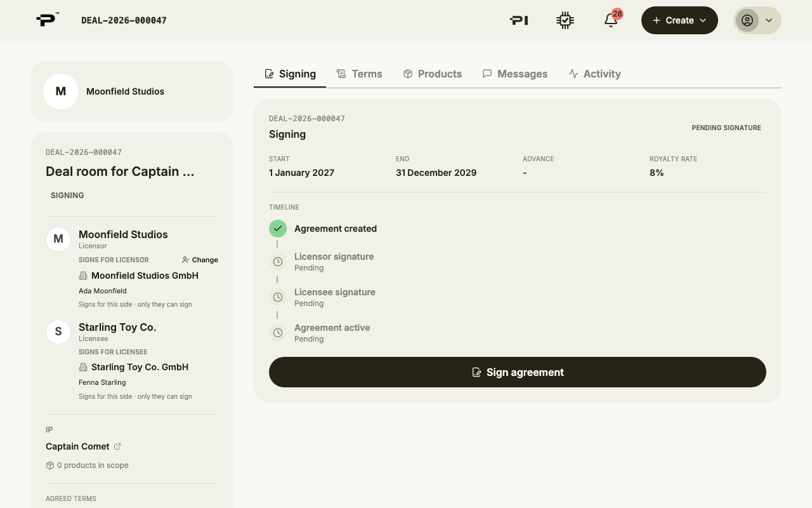Click the 0 products in scope text

click(93, 465)
